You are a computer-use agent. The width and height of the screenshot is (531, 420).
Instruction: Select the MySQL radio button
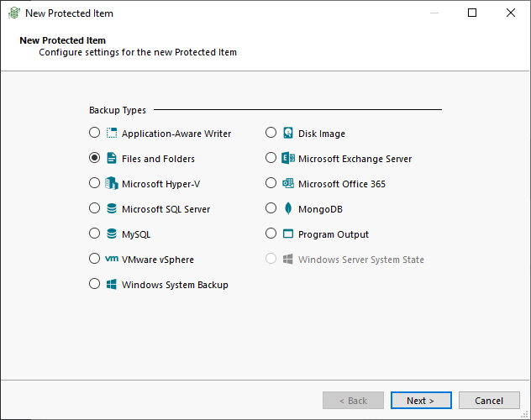pyautogui.click(x=94, y=234)
